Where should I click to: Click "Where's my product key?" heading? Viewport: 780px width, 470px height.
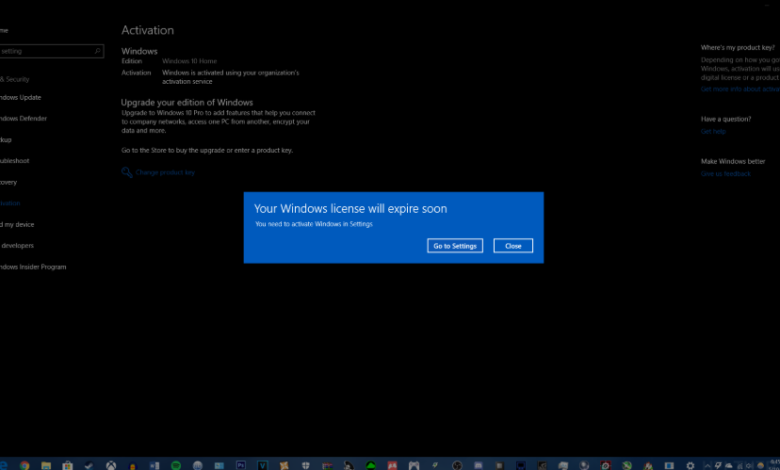(738, 48)
